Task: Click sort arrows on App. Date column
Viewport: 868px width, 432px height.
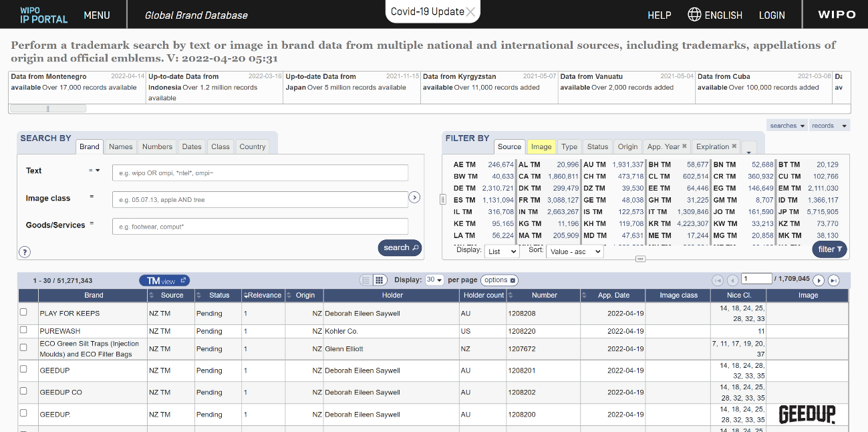Action: click(584, 295)
